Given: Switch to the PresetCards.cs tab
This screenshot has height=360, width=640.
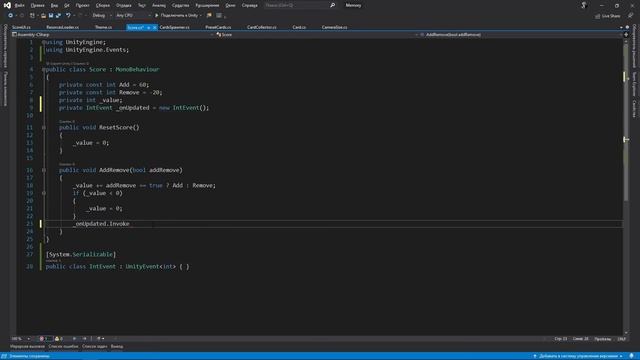Looking at the screenshot, I should tap(218, 27).
